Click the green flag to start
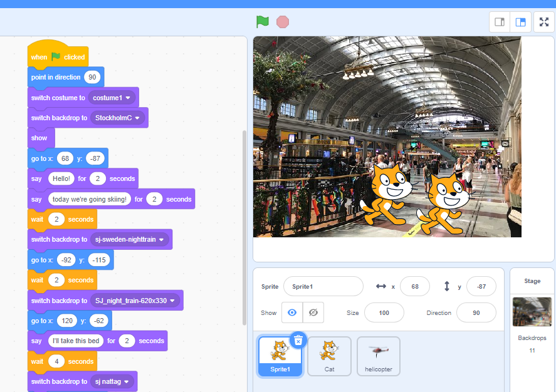This screenshot has height=392, width=556. (263, 21)
